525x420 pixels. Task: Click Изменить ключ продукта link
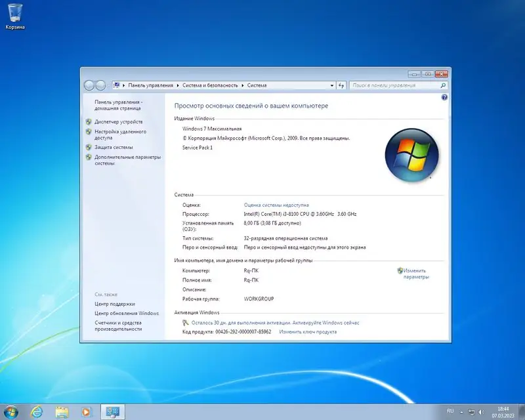(308, 332)
